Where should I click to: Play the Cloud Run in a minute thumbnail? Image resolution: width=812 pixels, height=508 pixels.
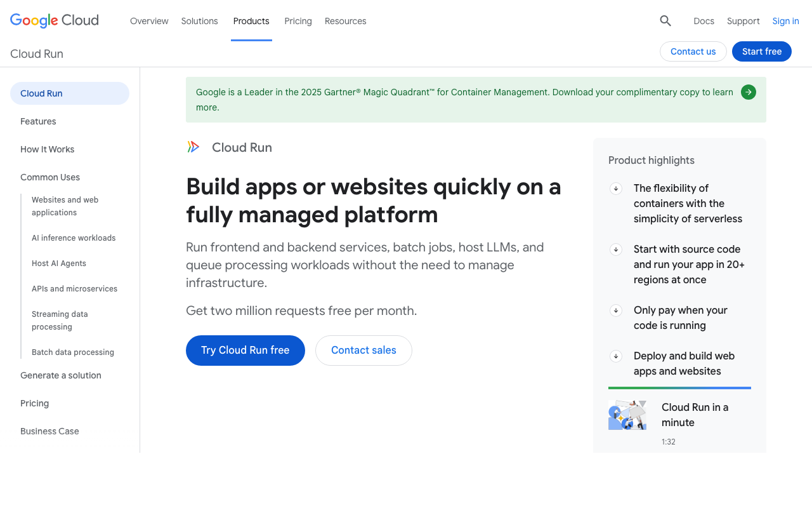tap(627, 415)
